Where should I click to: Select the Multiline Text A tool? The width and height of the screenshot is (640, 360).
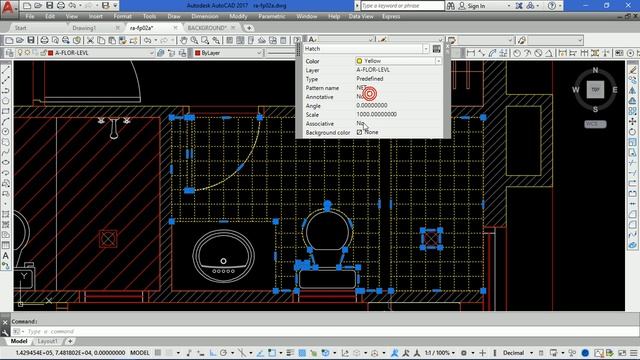[6, 256]
